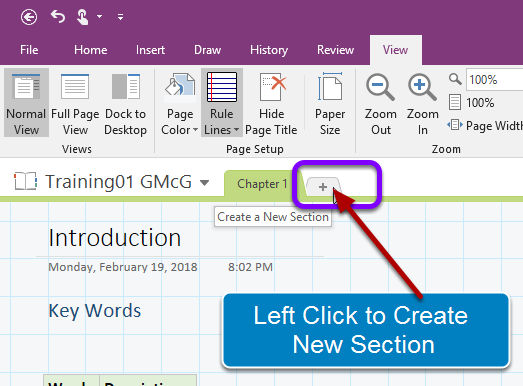Viewport: 523px width, 386px height.
Task: Undo the last action
Action: coord(58,16)
